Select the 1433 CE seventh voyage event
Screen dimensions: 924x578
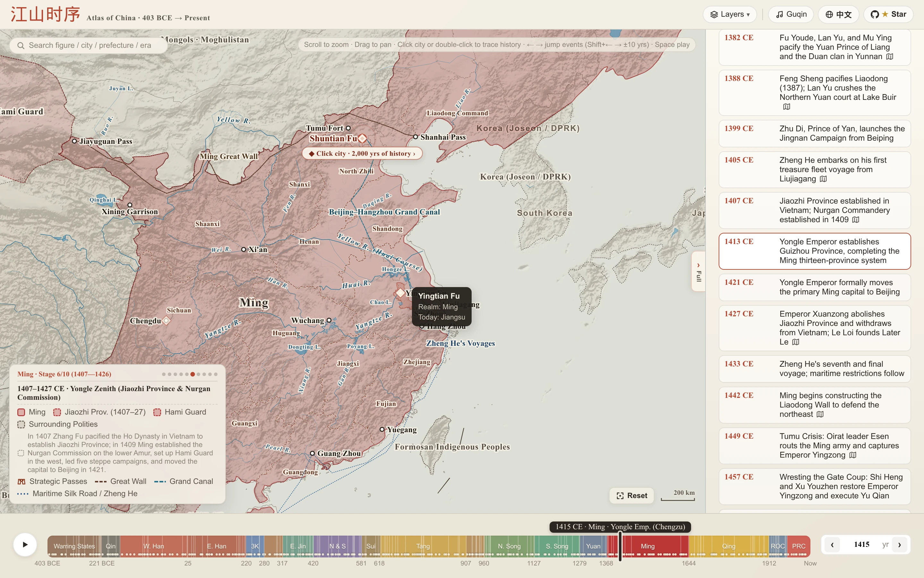pos(814,369)
